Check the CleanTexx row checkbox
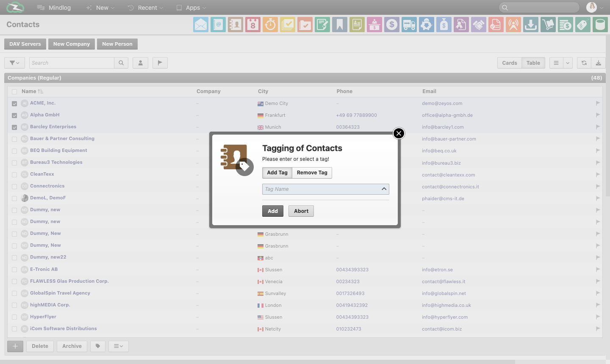 tap(14, 175)
